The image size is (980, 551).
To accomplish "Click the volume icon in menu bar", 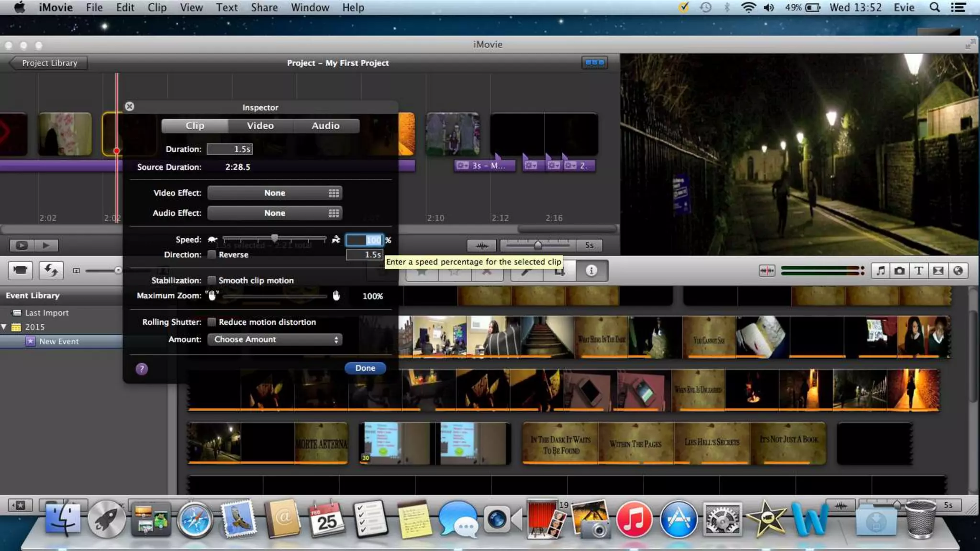I will [x=769, y=8].
